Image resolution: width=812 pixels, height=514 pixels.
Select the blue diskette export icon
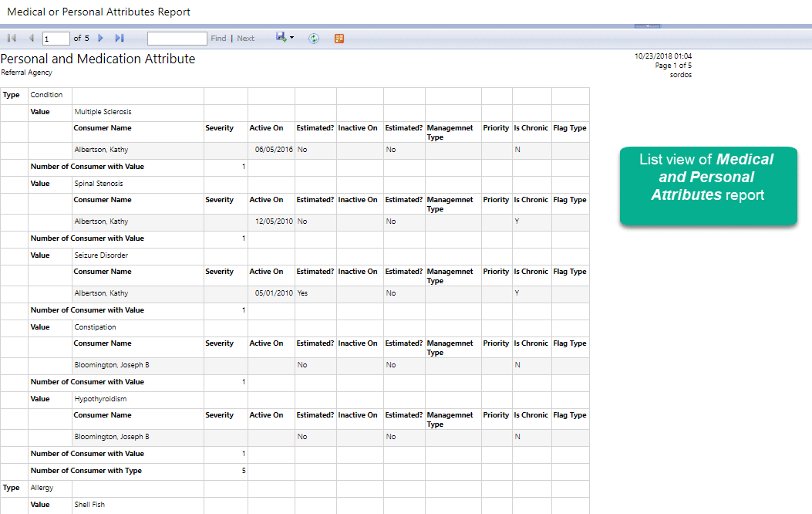[x=281, y=37]
